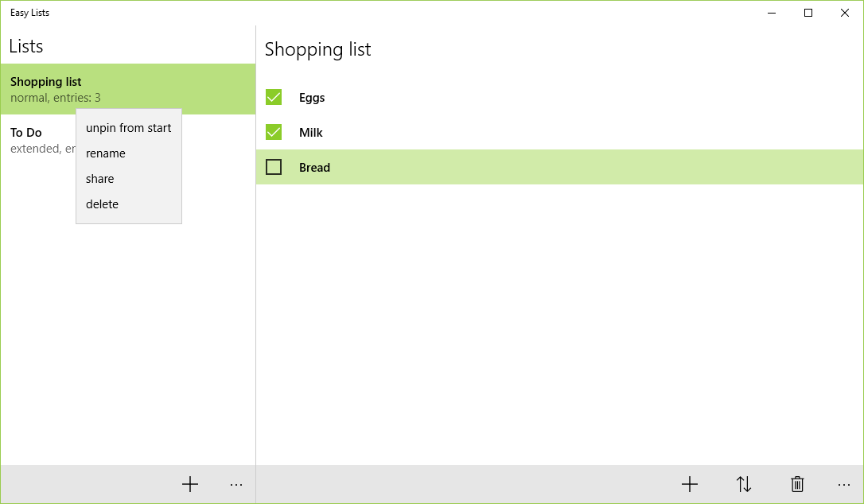The height and width of the screenshot is (504, 864).
Task: Add a new entry to Shopping list
Action: tap(690, 484)
